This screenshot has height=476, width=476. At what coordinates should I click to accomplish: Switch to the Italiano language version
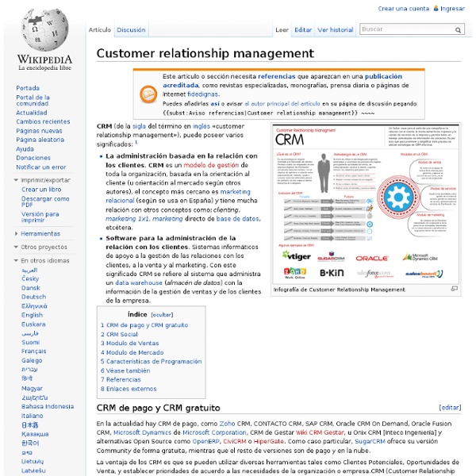click(x=32, y=416)
